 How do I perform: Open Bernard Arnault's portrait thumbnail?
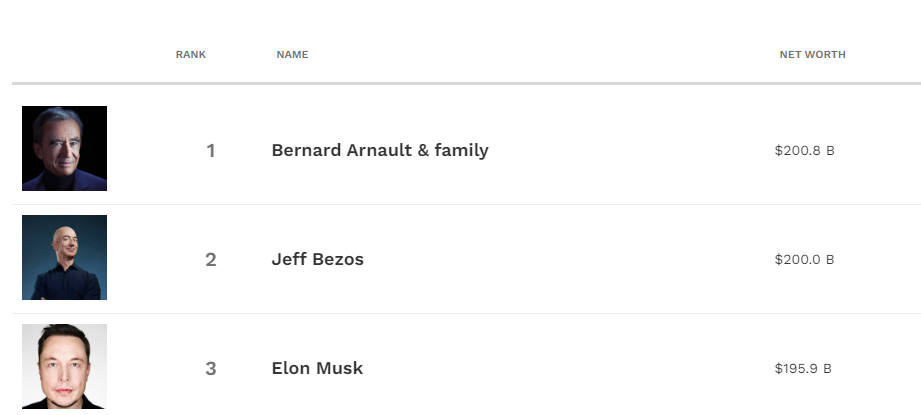point(65,149)
